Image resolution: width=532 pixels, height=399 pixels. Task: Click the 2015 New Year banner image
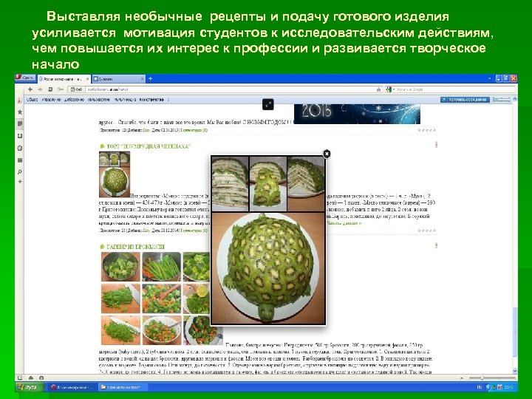[357, 114]
